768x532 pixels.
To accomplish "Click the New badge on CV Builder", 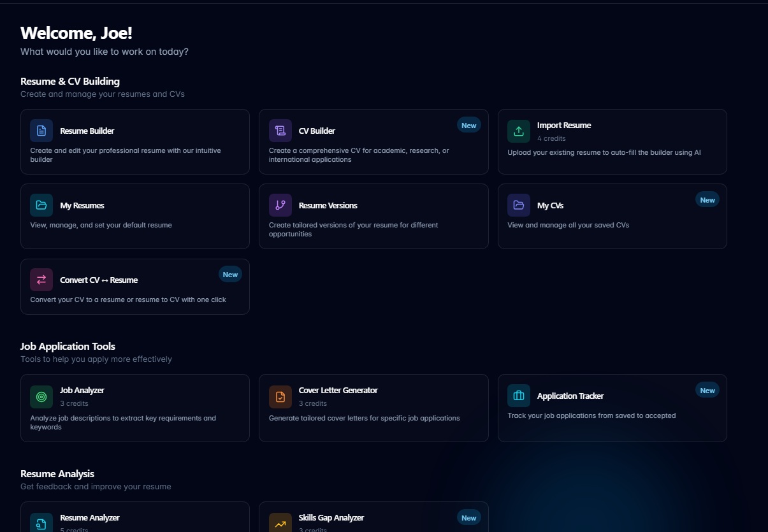I will pos(468,125).
